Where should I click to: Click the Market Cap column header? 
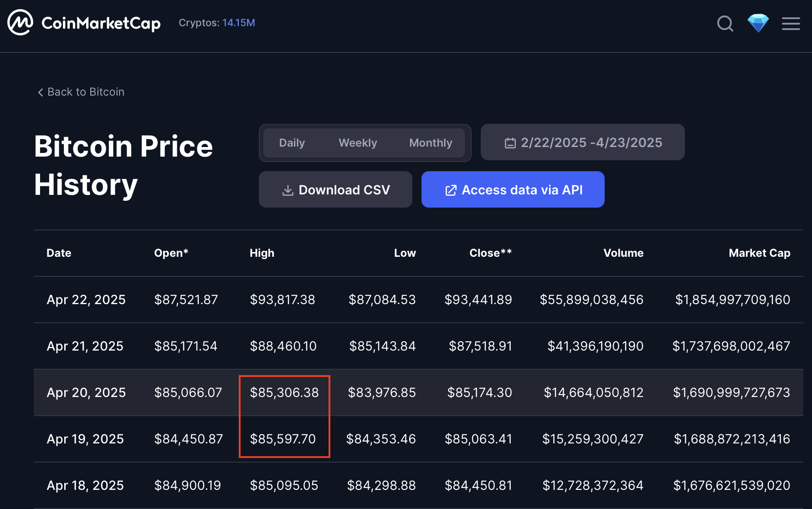click(759, 253)
